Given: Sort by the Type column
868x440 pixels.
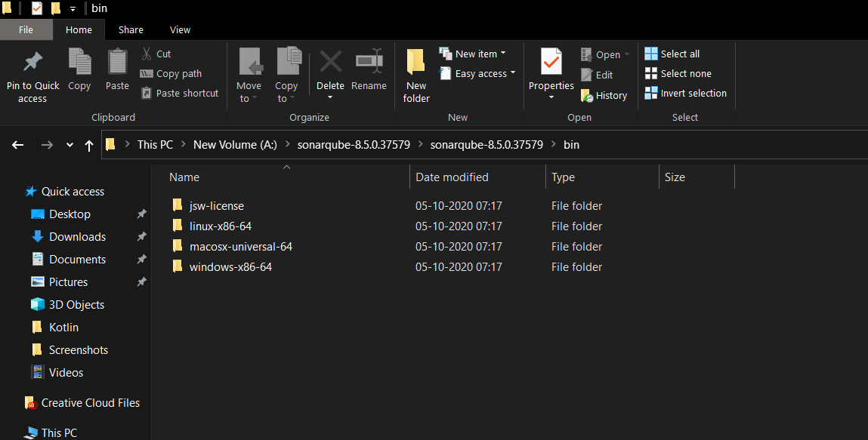Looking at the screenshot, I should point(563,177).
